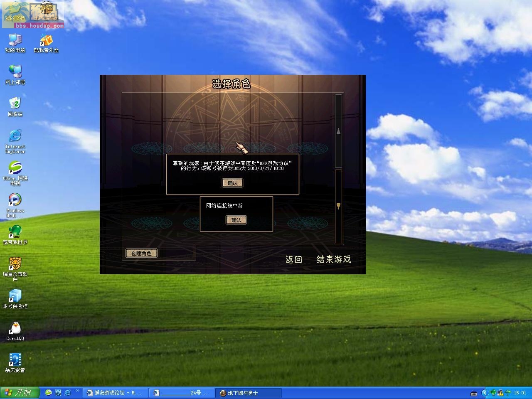Open the 网上邻居 desktop icon
532x399 pixels.
[15, 75]
